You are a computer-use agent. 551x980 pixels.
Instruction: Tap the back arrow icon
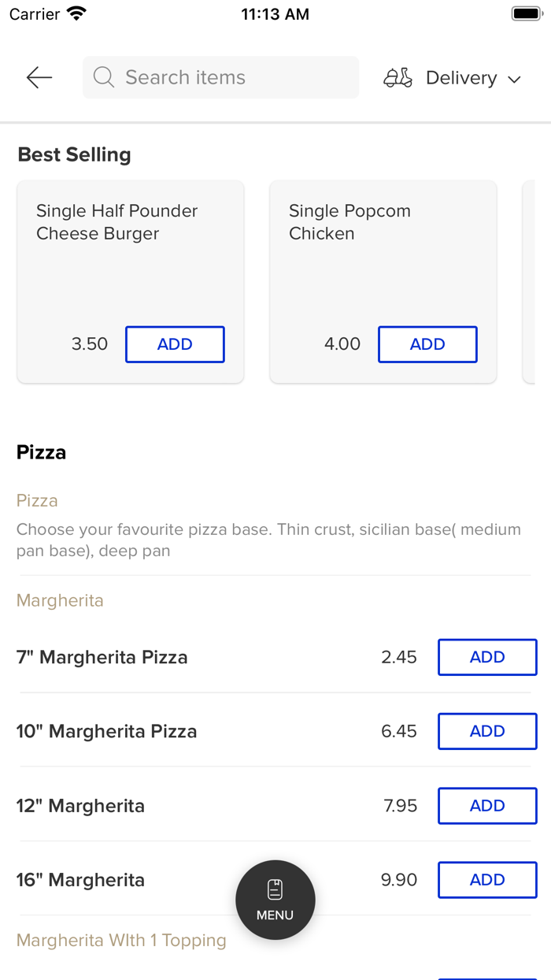[39, 77]
